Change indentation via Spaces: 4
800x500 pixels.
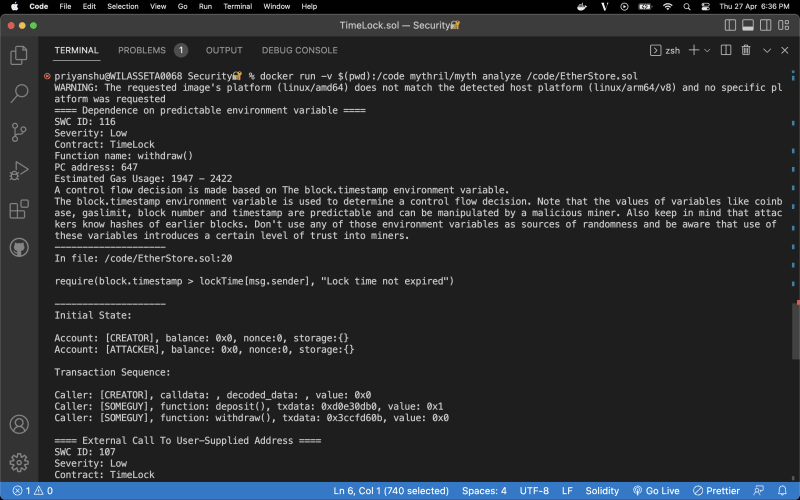tap(484, 491)
